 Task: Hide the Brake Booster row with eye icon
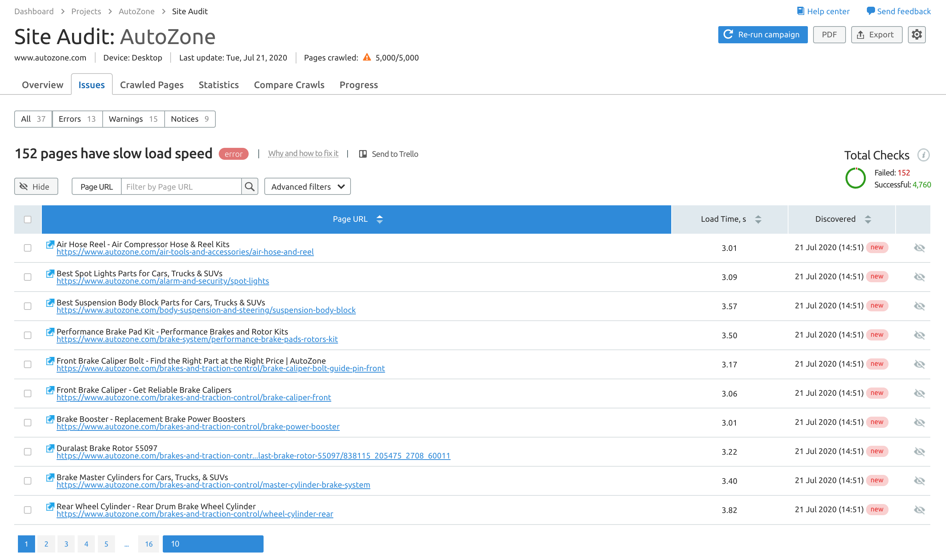tap(919, 422)
